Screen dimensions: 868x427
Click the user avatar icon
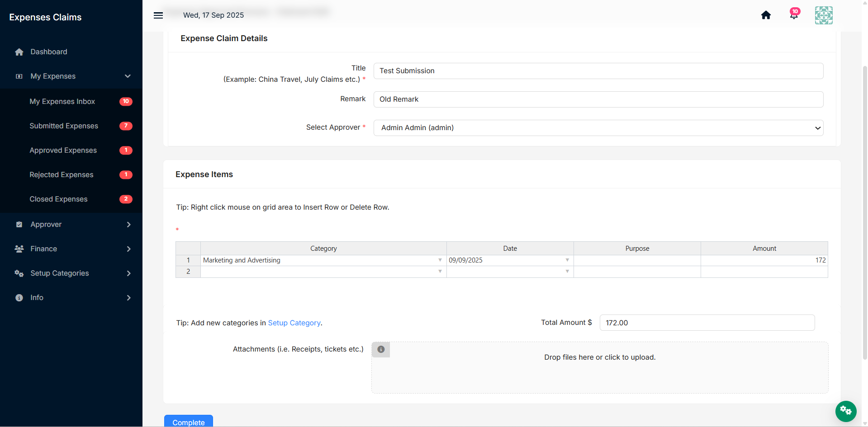point(824,15)
